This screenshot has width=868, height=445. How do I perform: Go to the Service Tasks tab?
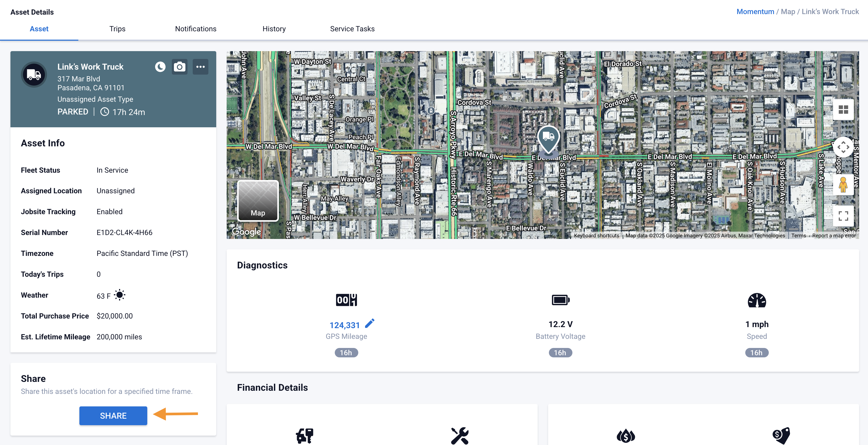352,29
